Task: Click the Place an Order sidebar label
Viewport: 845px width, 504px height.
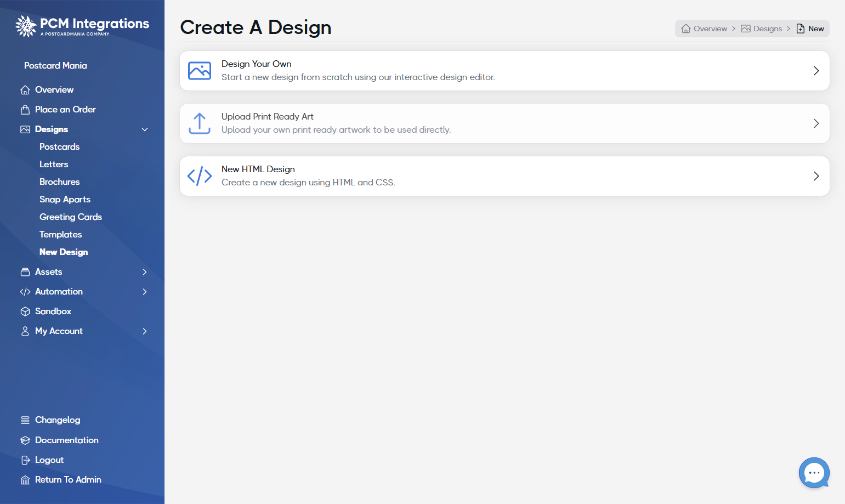Action: [65, 110]
